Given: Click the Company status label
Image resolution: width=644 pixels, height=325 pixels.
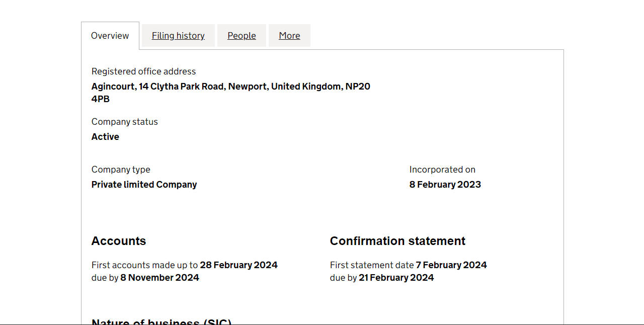Looking at the screenshot, I should point(124,122).
